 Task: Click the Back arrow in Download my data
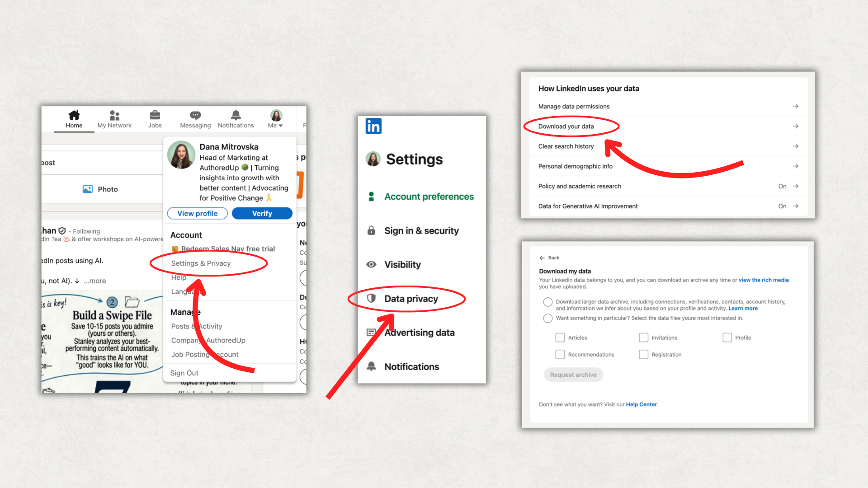tap(542, 258)
